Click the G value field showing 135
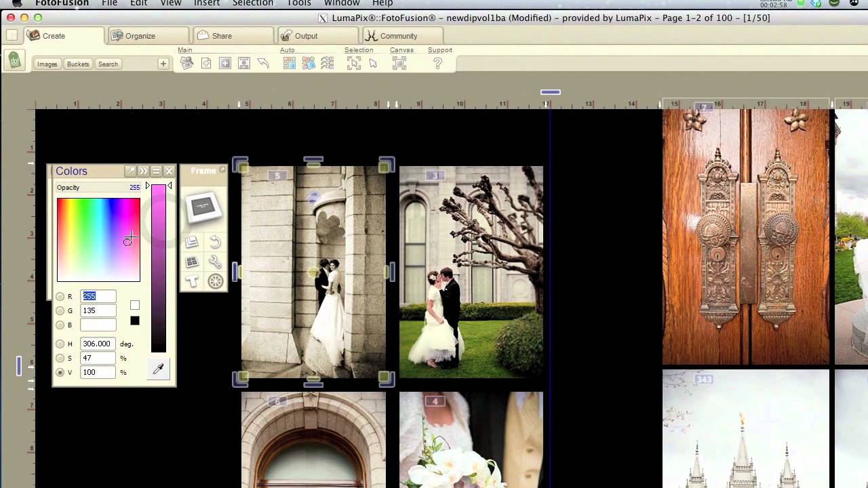 pyautogui.click(x=98, y=310)
